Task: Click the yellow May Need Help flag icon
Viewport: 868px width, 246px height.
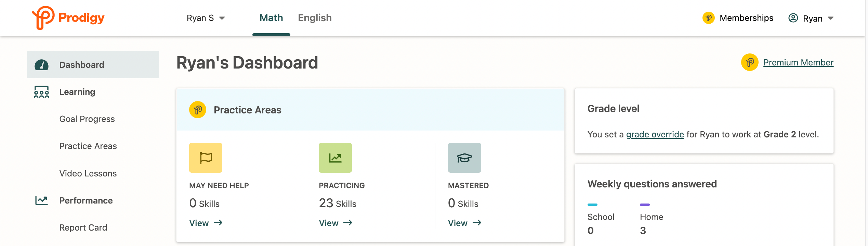Action: point(206,158)
